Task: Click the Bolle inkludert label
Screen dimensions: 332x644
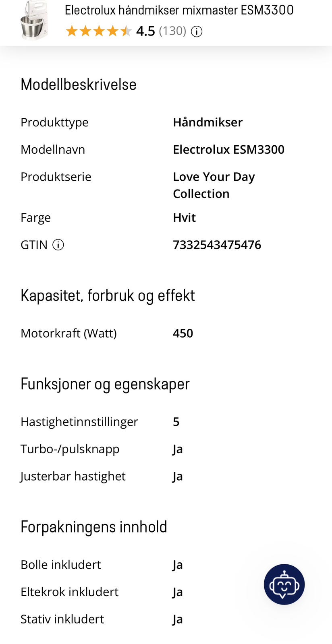Action: [61, 565]
